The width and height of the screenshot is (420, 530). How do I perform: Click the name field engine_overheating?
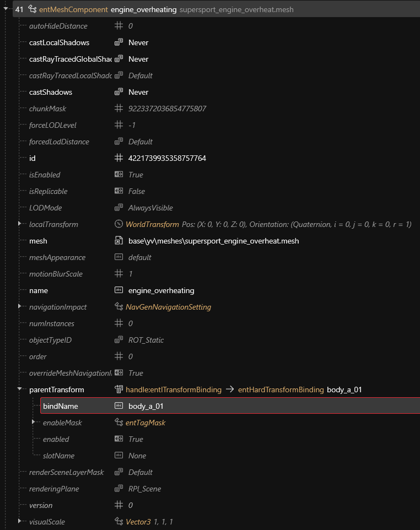coord(161,290)
